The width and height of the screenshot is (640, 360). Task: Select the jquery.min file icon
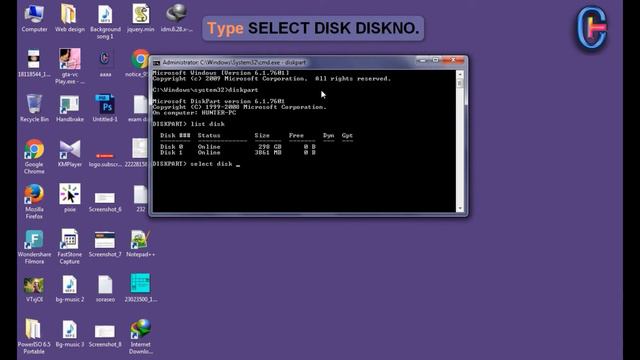(140, 18)
